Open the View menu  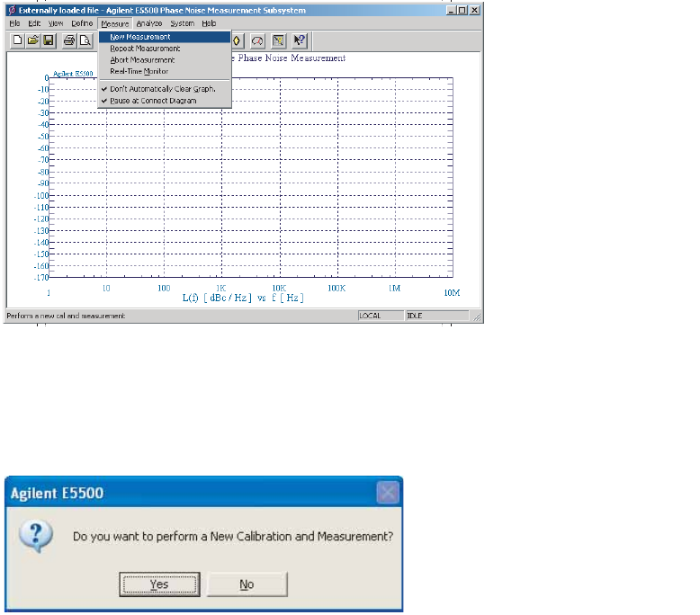[x=56, y=23]
